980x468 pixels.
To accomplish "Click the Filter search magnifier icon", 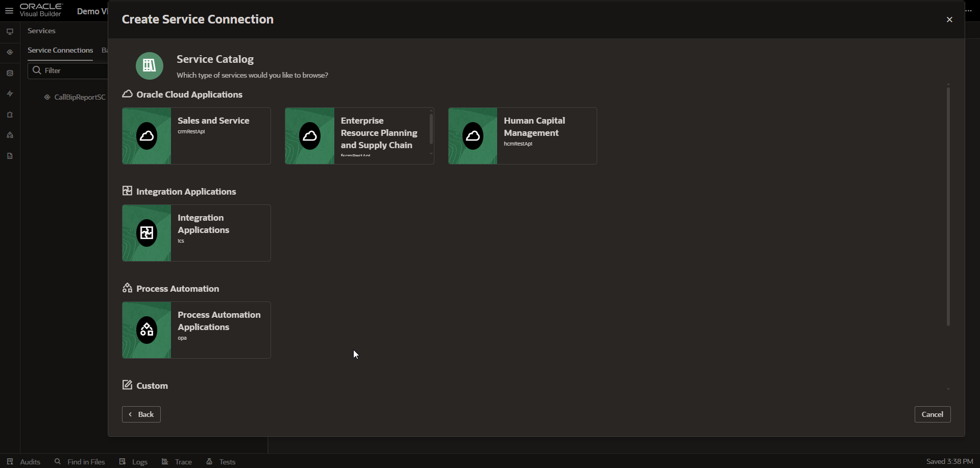I will [37, 71].
